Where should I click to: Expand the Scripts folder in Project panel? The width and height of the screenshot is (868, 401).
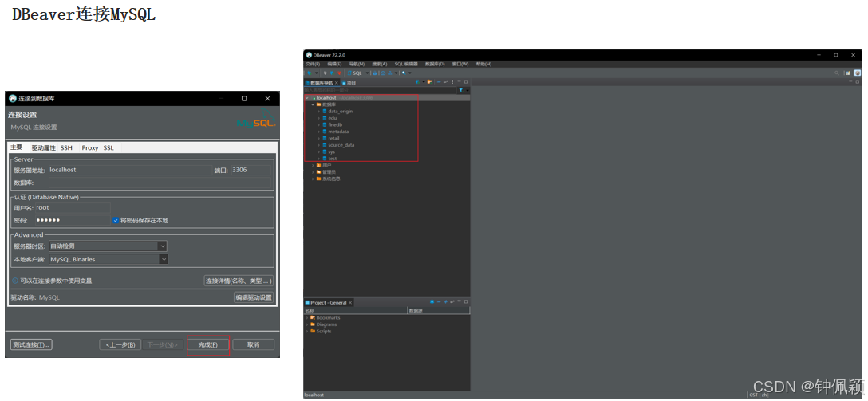(307, 332)
